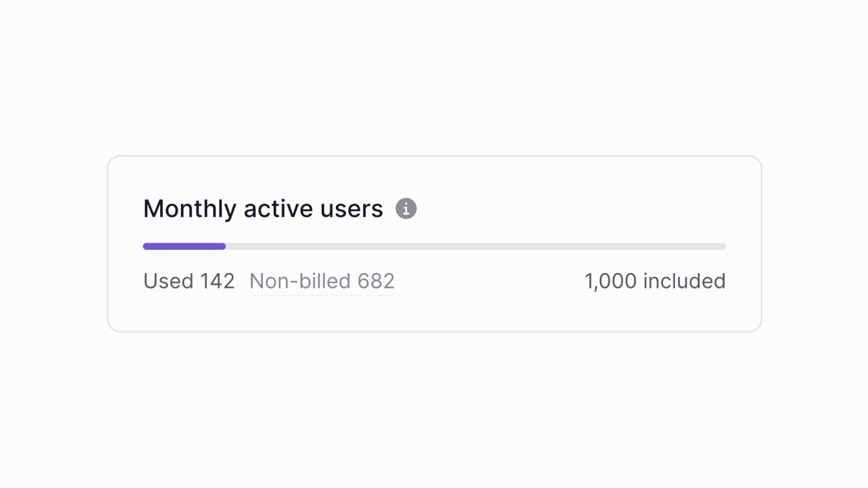868x488 pixels.
Task: Click the 'Used 142' label
Action: click(x=189, y=281)
